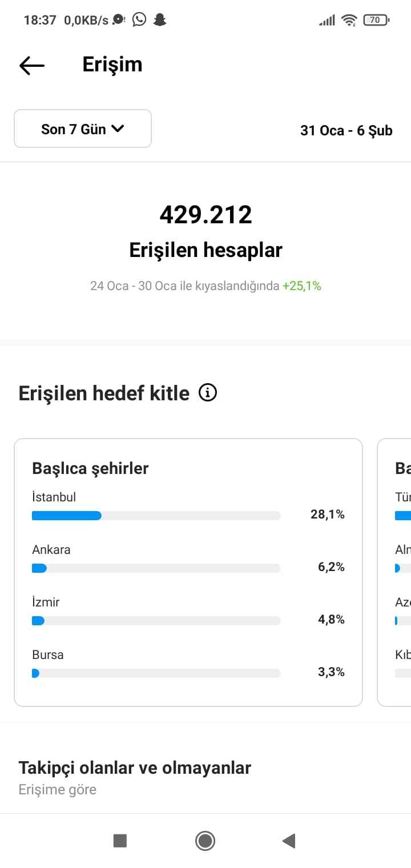
Task: Tap the back arrow next to Erişim
Action: point(32,66)
